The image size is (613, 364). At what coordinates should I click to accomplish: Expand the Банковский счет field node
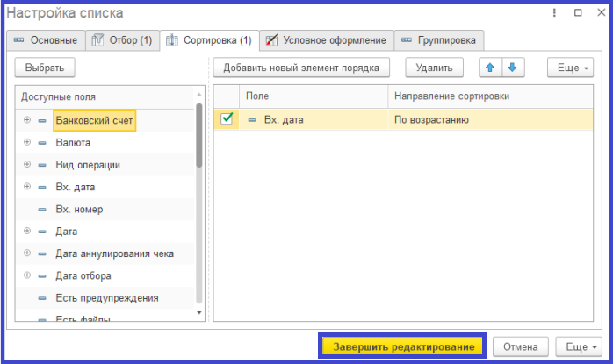pos(27,119)
